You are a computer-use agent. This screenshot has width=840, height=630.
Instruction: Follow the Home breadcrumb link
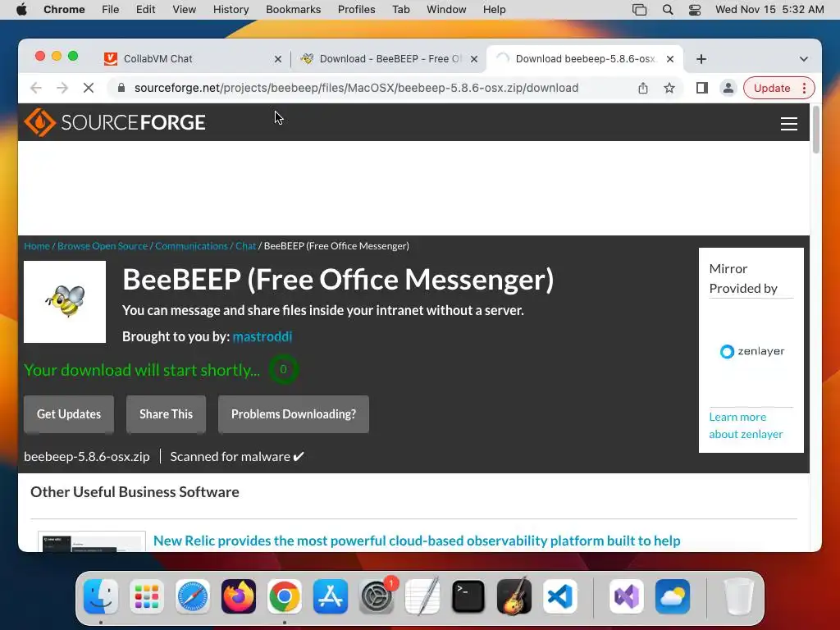click(36, 246)
